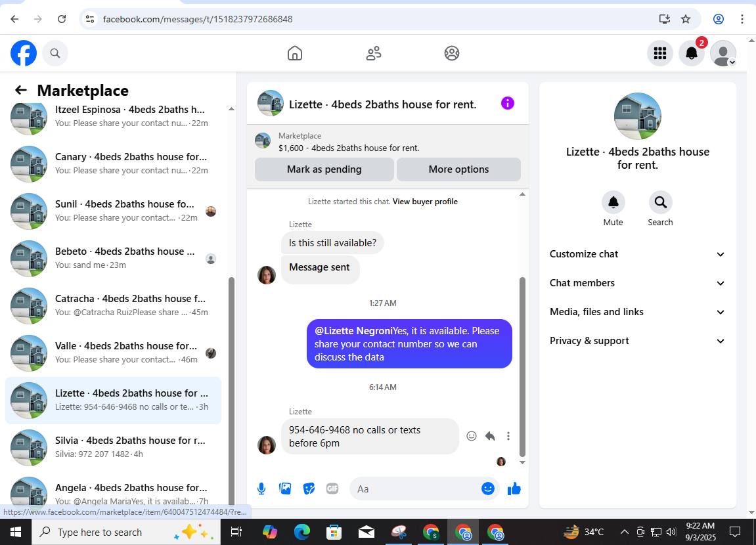Click the conversation list scrollbar
The image size is (756, 545).
tap(231, 390)
